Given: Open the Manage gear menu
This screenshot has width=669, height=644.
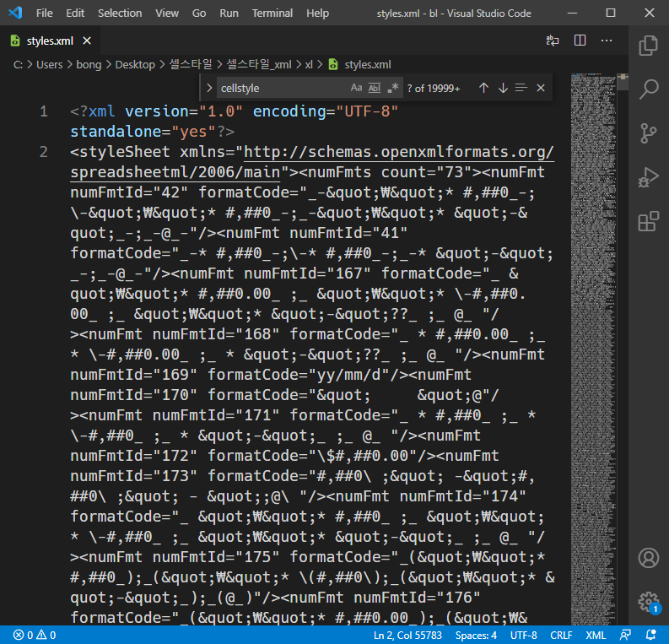Looking at the screenshot, I should pyautogui.click(x=648, y=602).
